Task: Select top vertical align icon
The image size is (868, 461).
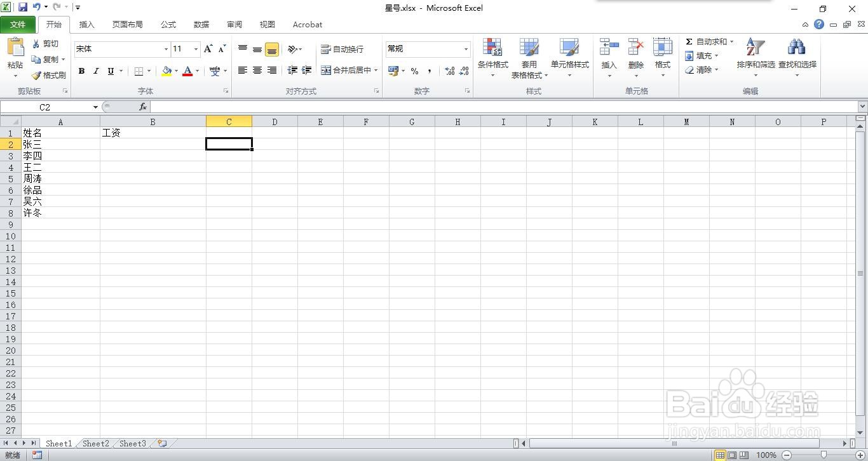Action: click(243, 49)
